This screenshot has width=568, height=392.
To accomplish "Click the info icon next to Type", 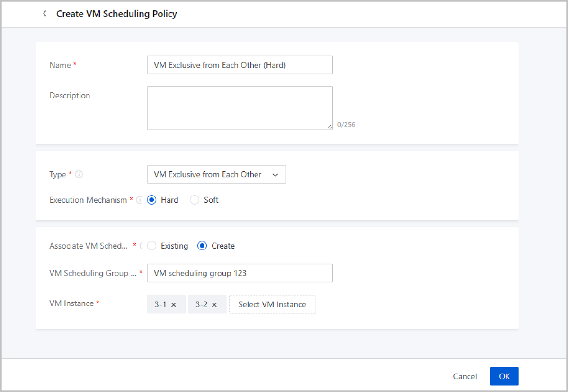I will pyautogui.click(x=79, y=174).
